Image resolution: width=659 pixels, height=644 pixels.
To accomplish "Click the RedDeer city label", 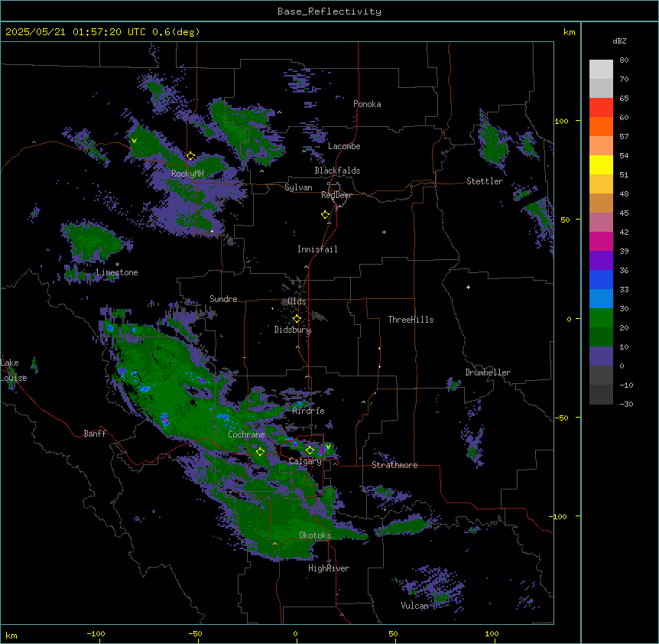I will [336, 195].
